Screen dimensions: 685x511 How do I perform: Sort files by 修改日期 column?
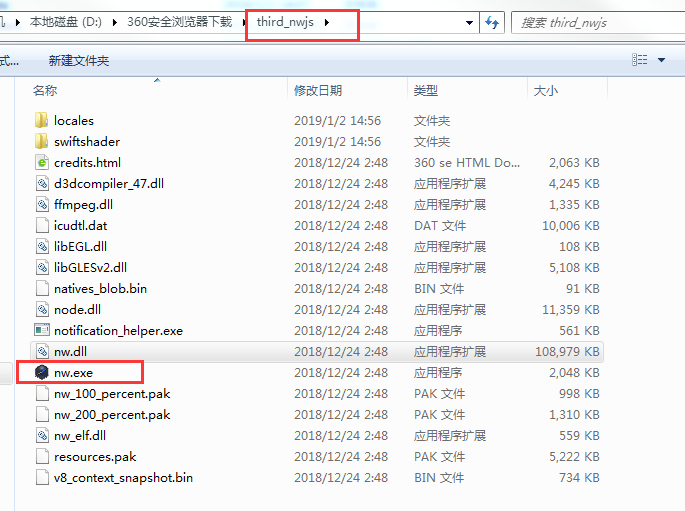(318, 90)
